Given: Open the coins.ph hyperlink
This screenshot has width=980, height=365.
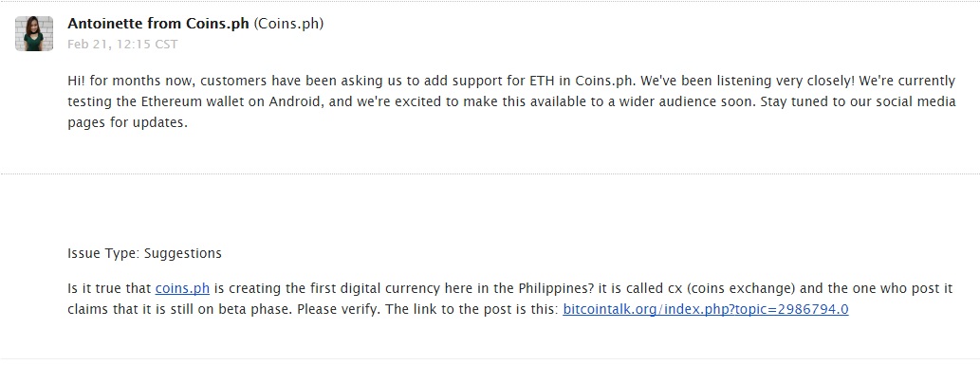Looking at the screenshot, I should click(182, 289).
